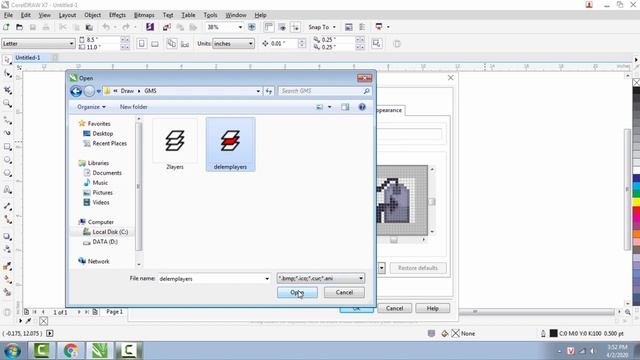Click Back arrow in Open dialog
Image resolution: width=640 pixels, height=360 pixels.
point(76,91)
